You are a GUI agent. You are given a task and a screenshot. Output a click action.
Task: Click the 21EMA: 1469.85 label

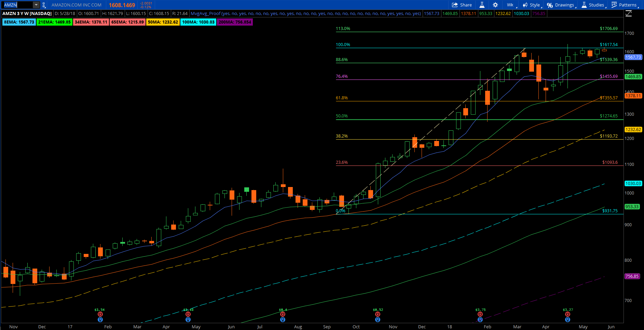point(55,22)
